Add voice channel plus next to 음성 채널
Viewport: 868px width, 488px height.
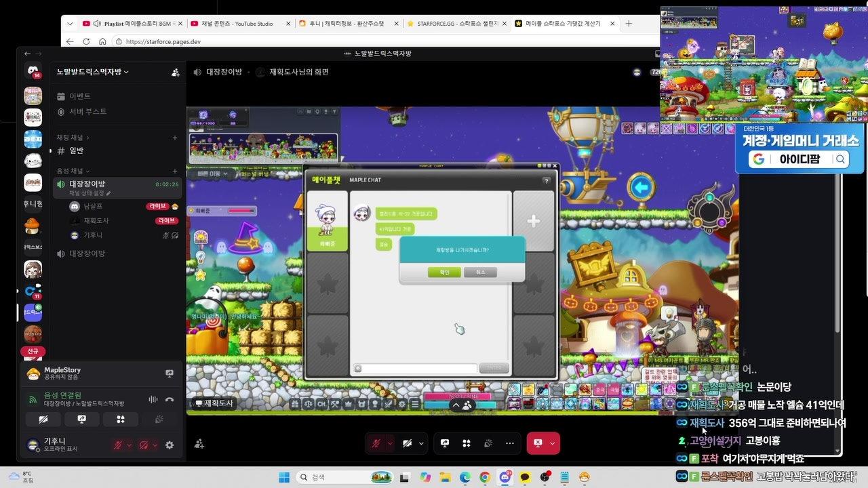175,171
